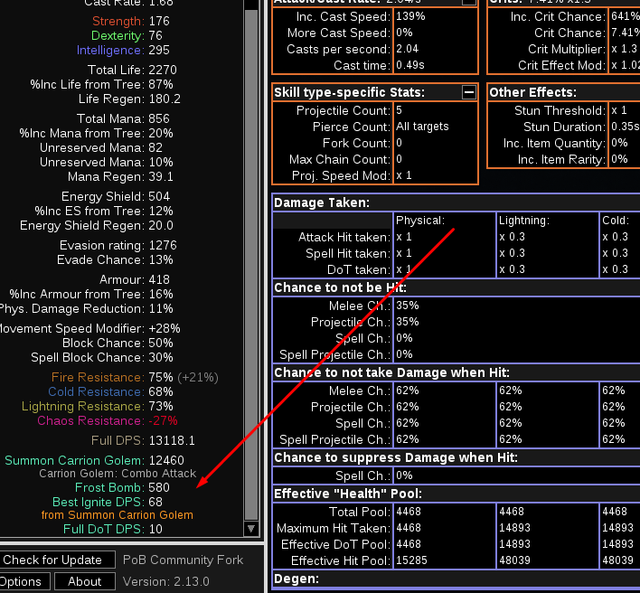This screenshot has height=593, width=640.
Task: Click the Full DoT DPS stat
Action: click(x=113, y=529)
